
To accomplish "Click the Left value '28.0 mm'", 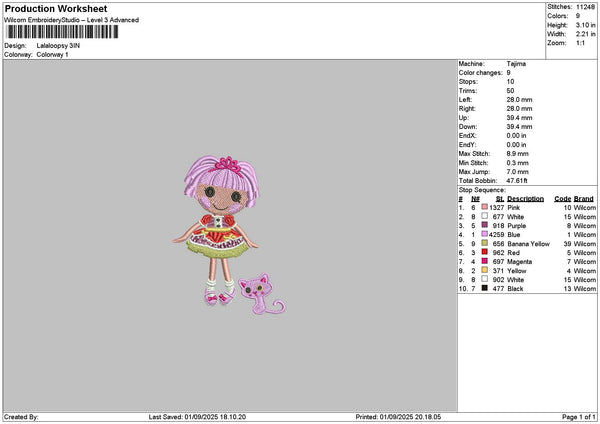I will [x=519, y=99].
